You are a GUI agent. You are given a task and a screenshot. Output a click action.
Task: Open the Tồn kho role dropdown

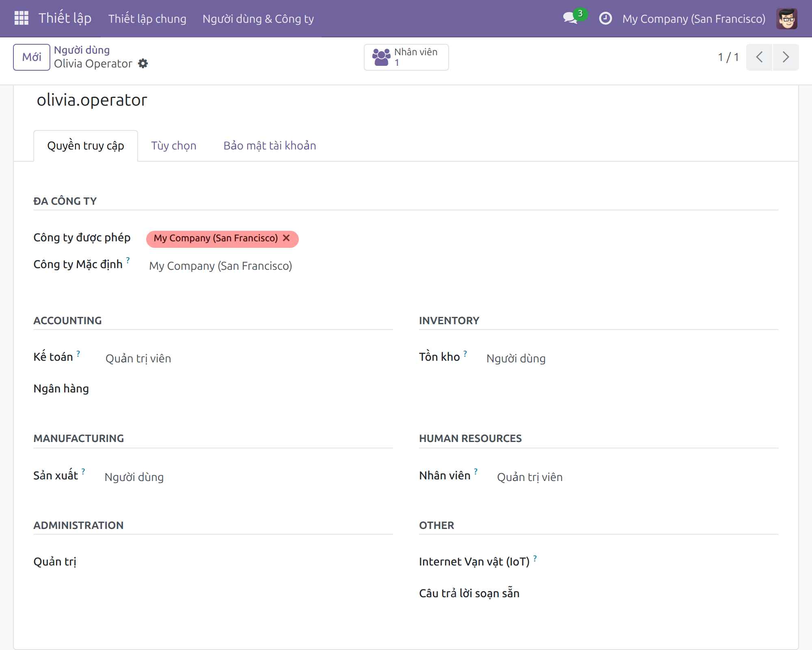(x=632, y=358)
